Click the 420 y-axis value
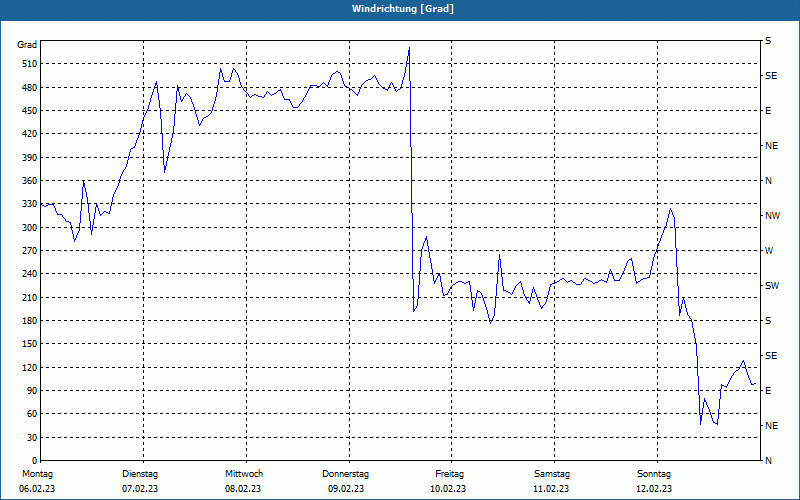The image size is (800, 500). pos(30,134)
